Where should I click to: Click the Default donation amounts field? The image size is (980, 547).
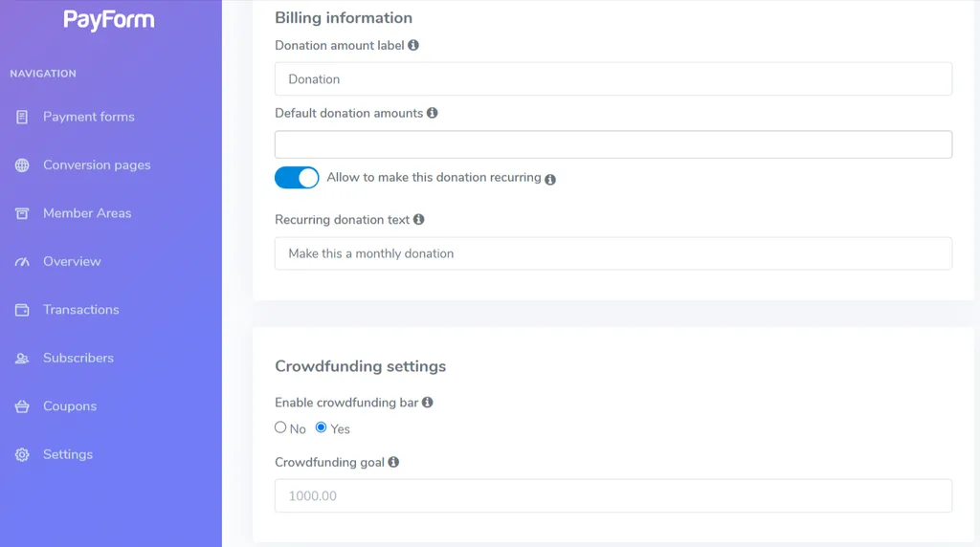[613, 144]
